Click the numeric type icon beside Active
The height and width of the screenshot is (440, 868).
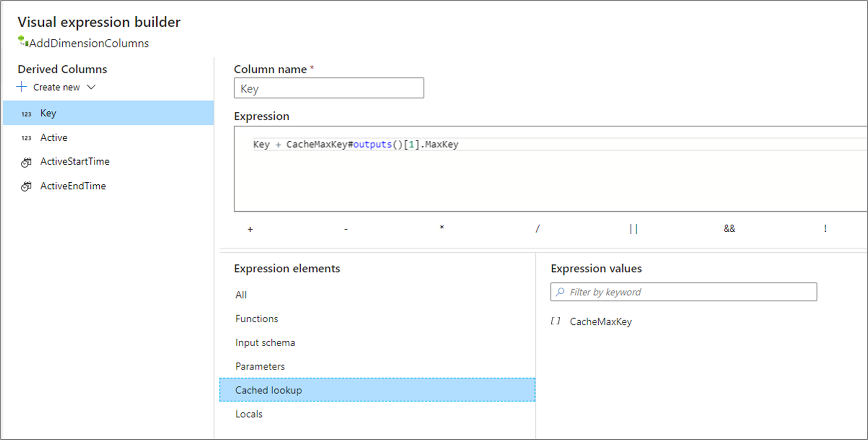pyautogui.click(x=26, y=138)
